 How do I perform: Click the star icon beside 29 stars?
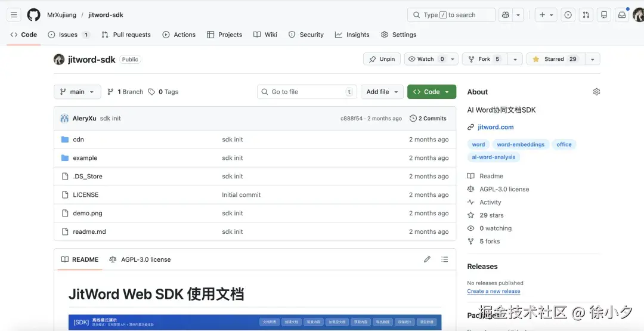pyautogui.click(x=470, y=215)
